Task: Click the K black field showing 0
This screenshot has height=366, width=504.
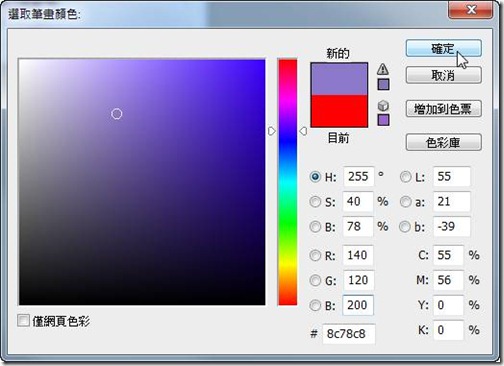Action: pyautogui.click(x=448, y=330)
